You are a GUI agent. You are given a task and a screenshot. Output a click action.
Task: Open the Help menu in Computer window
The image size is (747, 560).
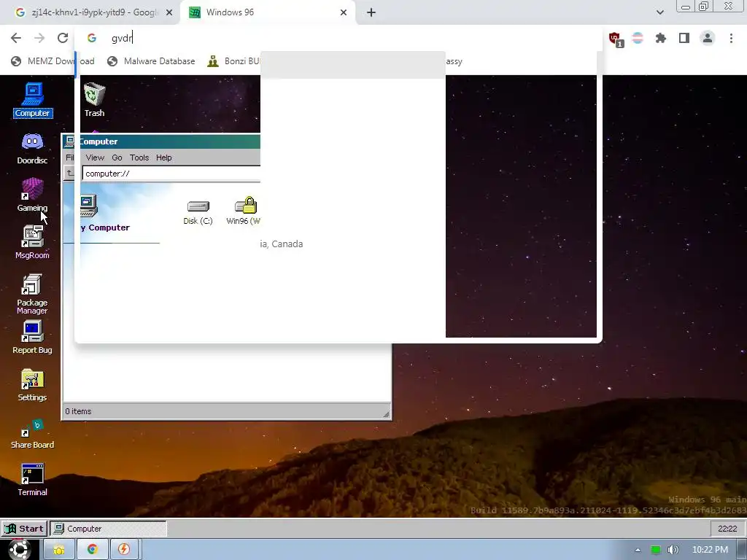[164, 157]
